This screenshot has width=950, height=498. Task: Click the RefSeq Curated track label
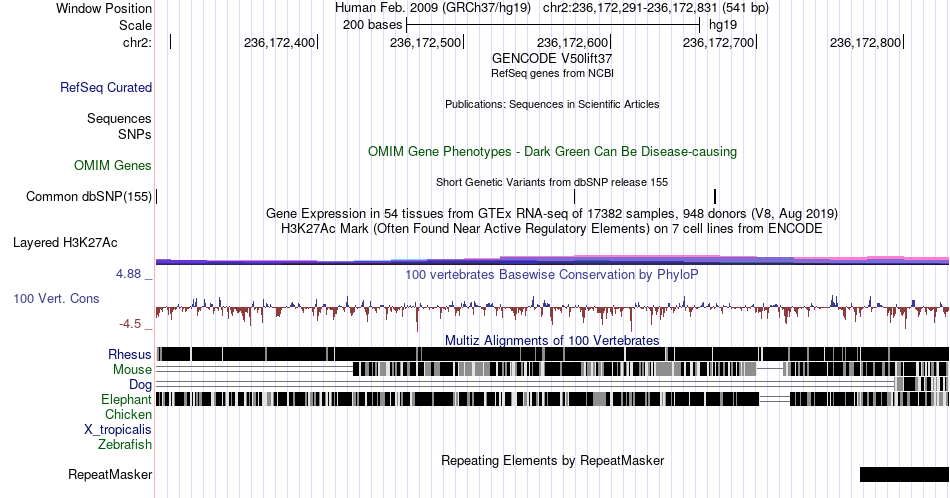(105, 87)
